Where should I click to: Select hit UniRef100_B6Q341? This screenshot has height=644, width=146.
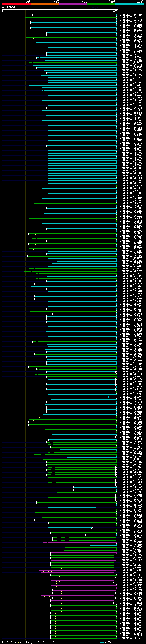pos(131,535)
